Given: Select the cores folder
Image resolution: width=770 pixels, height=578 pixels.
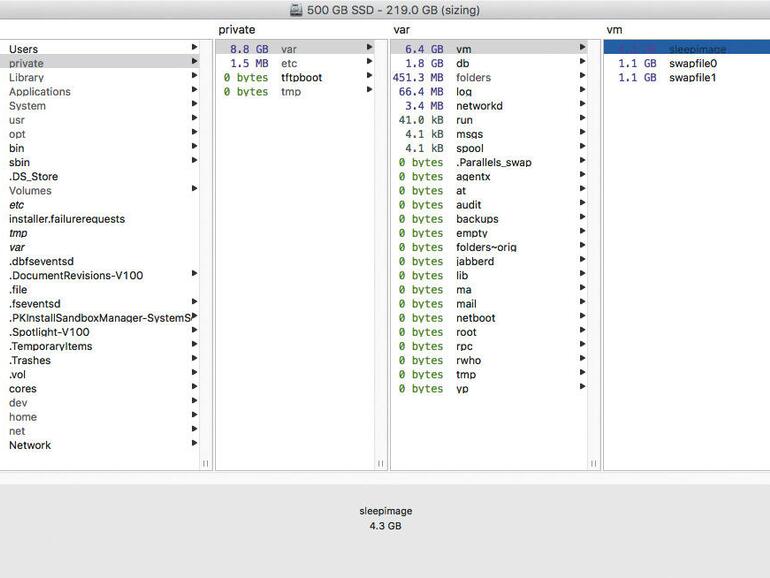Looking at the screenshot, I should coord(100,389).
